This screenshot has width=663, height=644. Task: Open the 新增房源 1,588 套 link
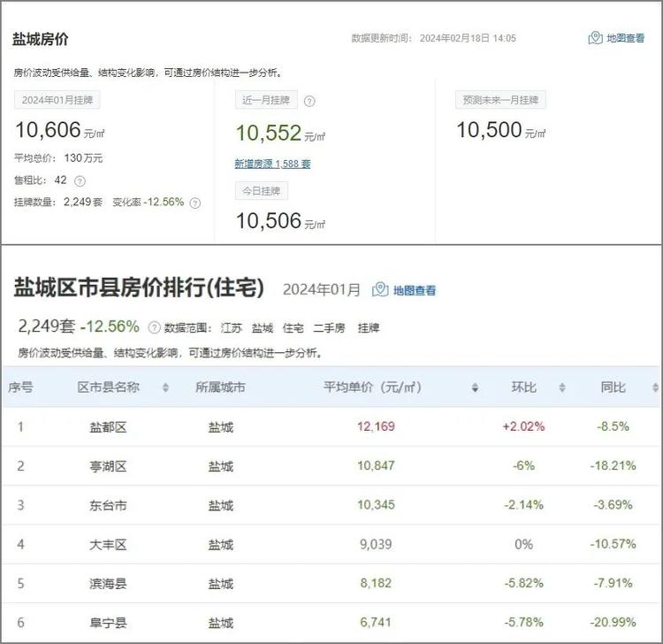point(273,164)
